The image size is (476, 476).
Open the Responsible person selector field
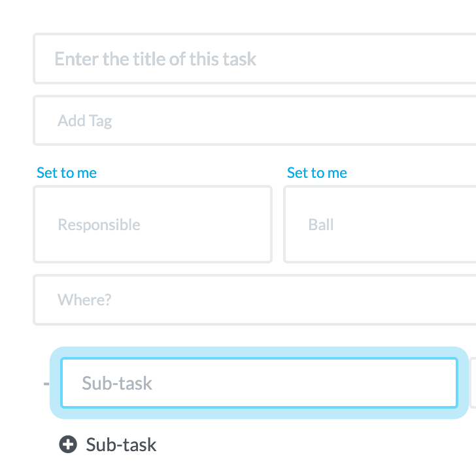(153, 224)
